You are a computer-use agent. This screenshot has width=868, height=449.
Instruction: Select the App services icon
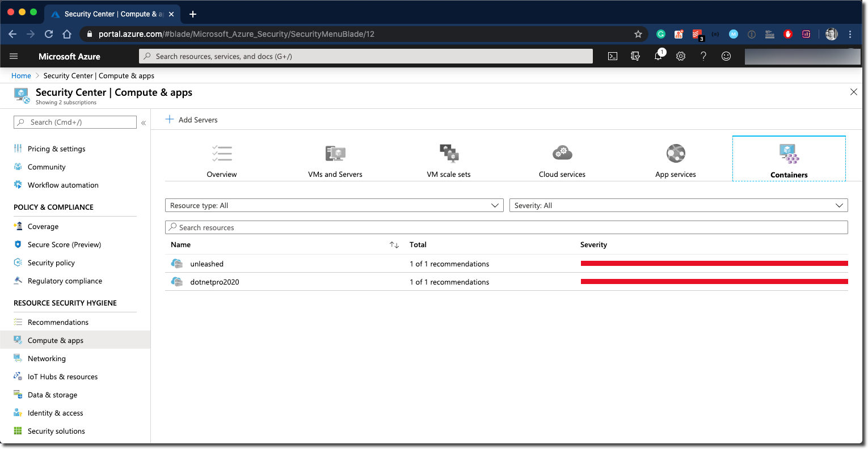coord(675,153)
